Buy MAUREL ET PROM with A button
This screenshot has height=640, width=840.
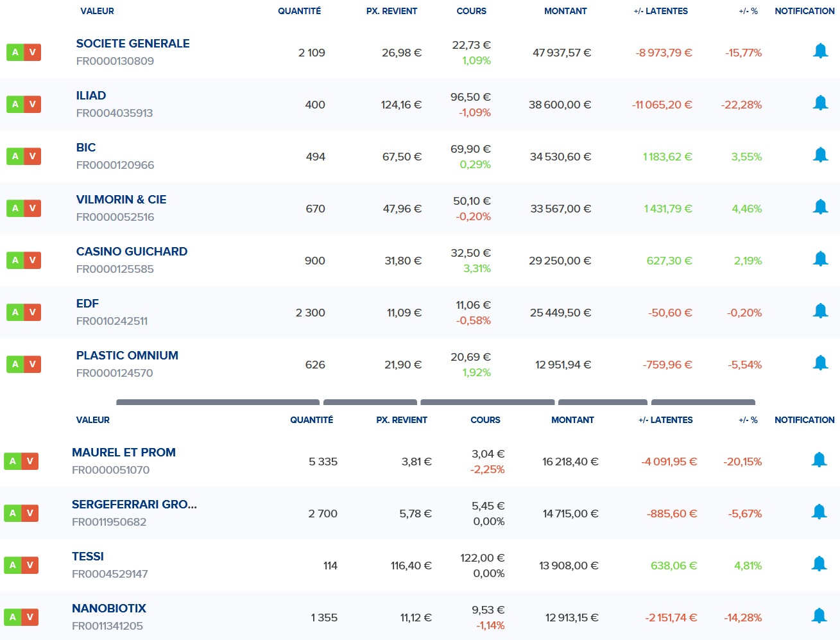click(12, 462)
